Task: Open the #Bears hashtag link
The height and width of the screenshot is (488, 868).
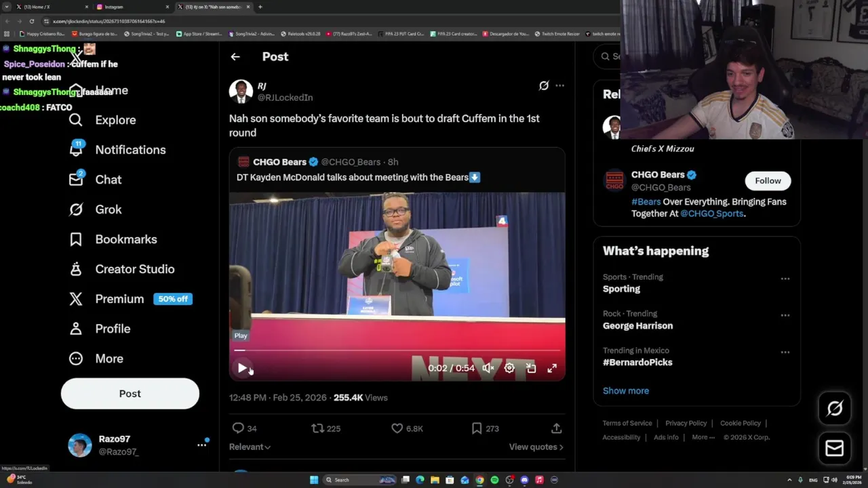Action: pos(646,202)
